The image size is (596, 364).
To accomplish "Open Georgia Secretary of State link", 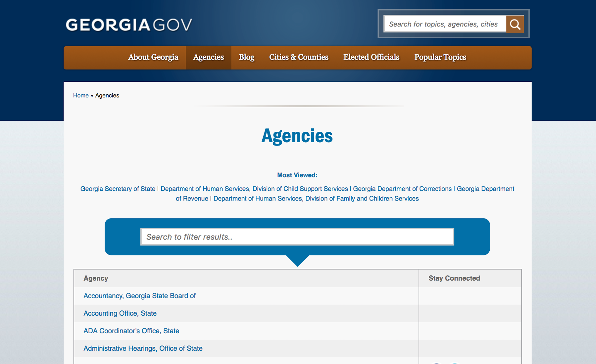I will [x=117, y=189].
